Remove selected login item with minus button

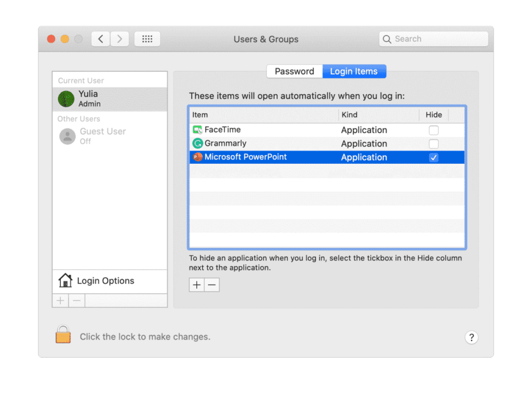[x=212, y=285]
